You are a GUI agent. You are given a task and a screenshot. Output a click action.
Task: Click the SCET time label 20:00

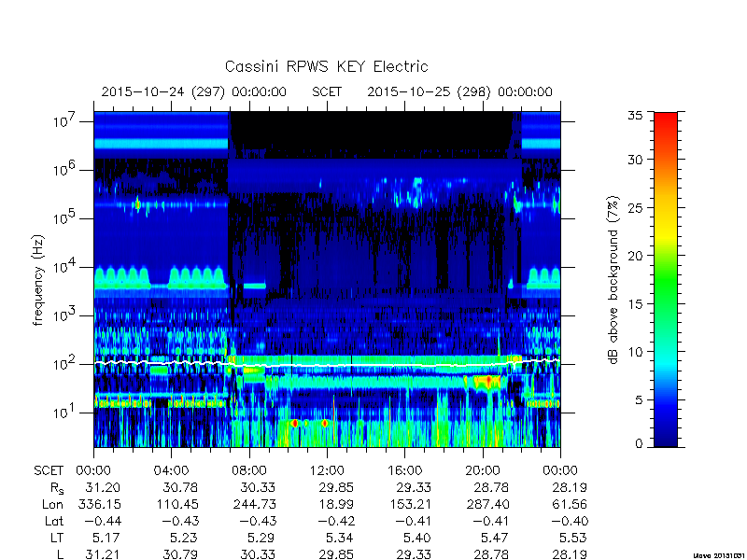[x=483, y=471]
